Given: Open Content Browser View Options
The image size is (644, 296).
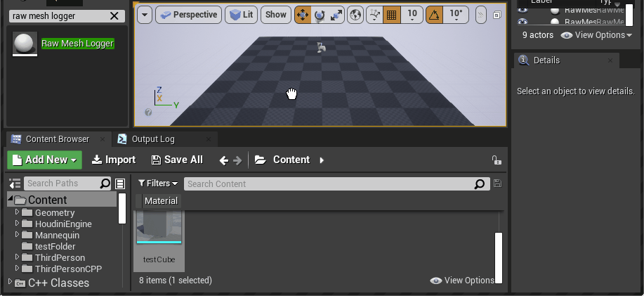Looking at the screenshot, I should [462, 281].
